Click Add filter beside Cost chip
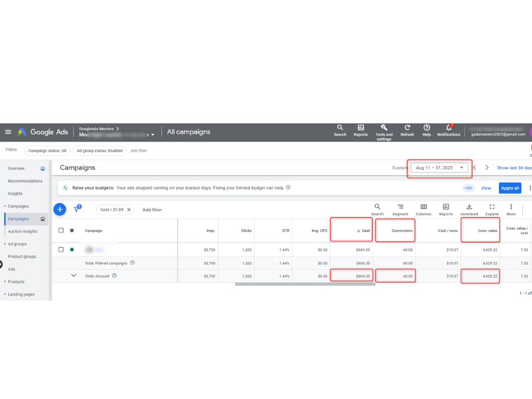532x399 pixels. pos(152,210)
